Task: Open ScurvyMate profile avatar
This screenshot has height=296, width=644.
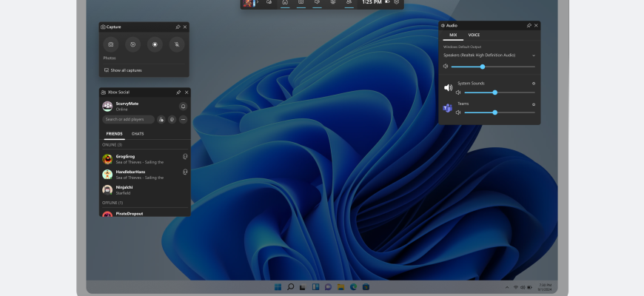Action: click(x=107, y=107)
